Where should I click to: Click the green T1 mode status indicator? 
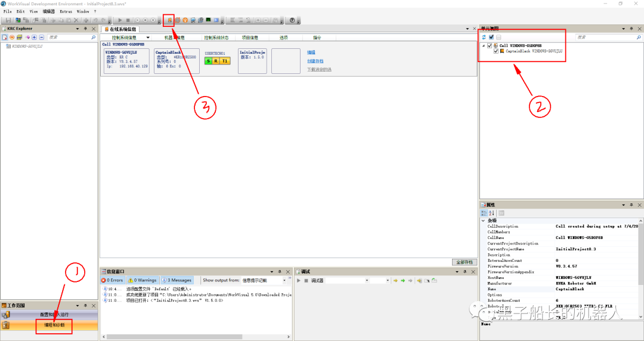click(225, 61)
